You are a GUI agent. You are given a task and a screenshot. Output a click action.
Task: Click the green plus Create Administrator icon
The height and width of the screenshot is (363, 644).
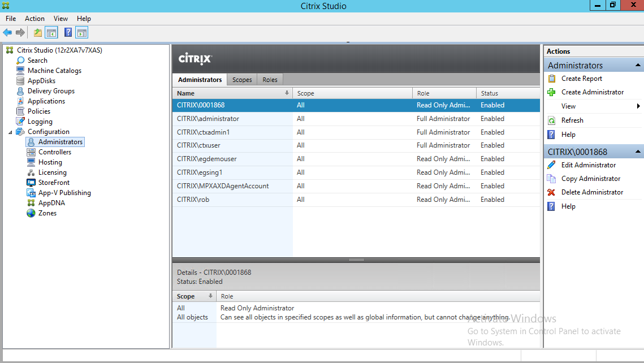pos(552,92)
